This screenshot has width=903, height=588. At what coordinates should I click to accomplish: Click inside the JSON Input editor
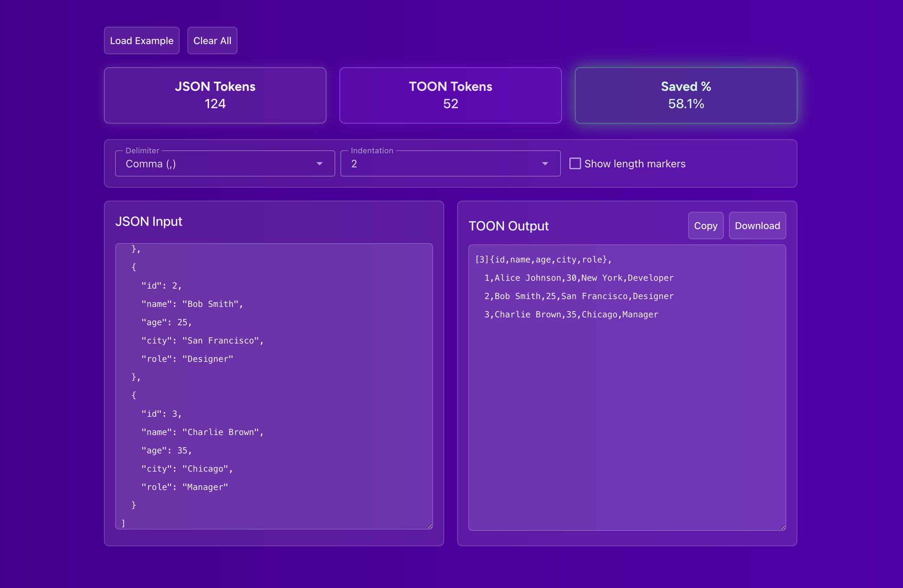coord(273,384)
